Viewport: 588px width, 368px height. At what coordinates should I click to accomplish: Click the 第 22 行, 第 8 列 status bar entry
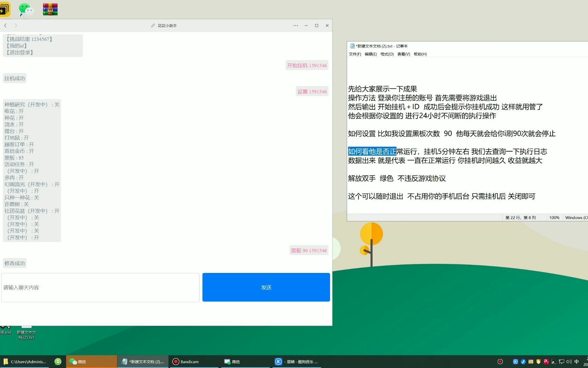pos(520,218)
